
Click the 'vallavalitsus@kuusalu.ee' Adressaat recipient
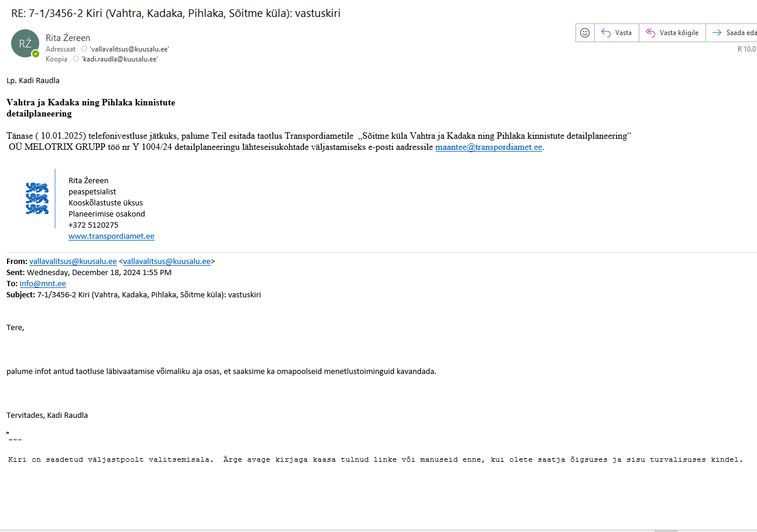pos(129,49)
